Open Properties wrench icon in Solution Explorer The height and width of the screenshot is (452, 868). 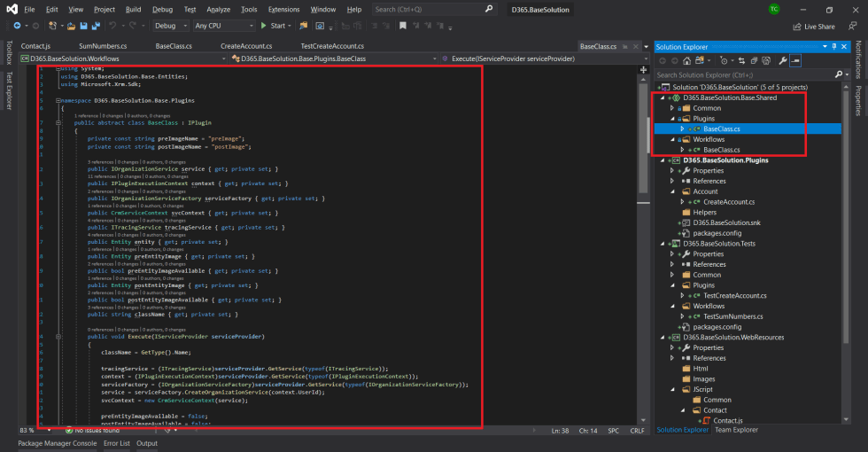pos(782,60)
